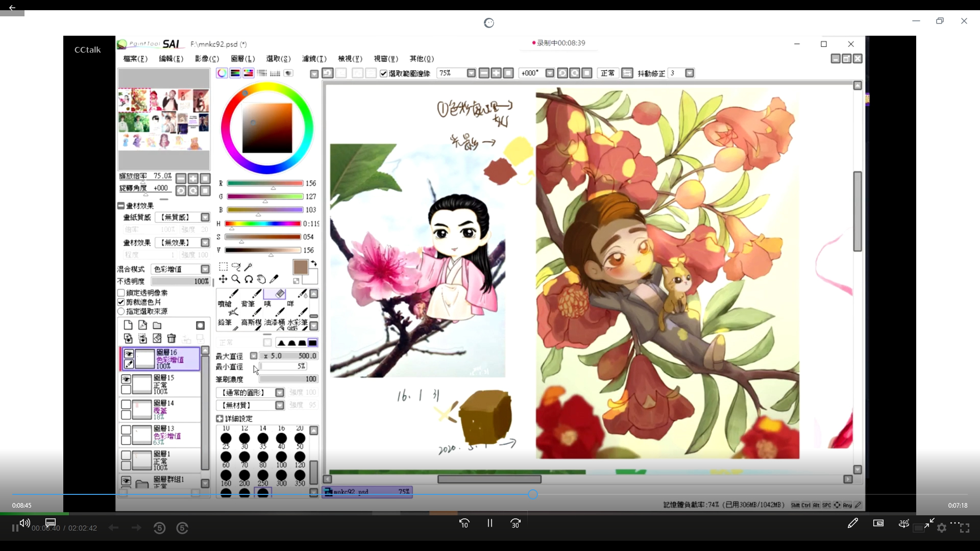Select the rotate view tool
The height and width of the screenshot is (551, 980).
pyautogui.click(x=249, y=279)
